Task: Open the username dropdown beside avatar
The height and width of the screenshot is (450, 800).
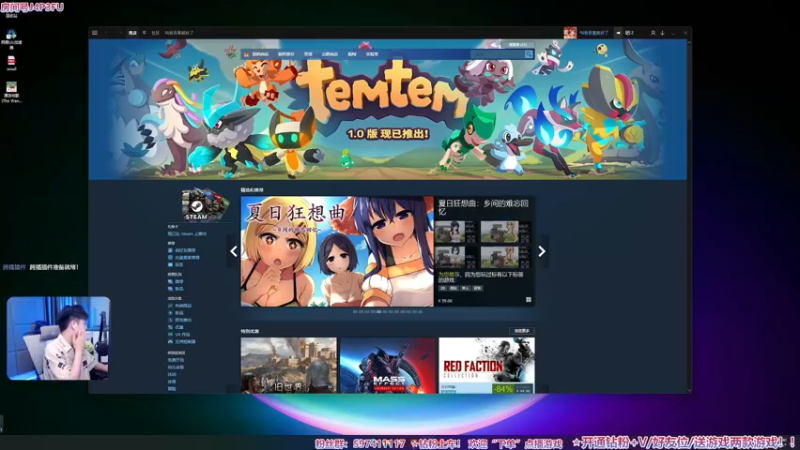Action: tap(594, 33)
